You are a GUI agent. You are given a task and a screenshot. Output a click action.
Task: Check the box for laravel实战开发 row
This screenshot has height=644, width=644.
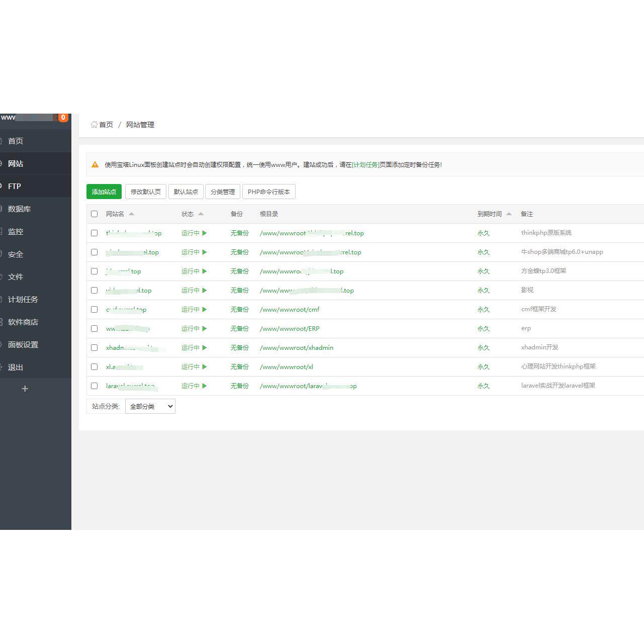(94, 386)
